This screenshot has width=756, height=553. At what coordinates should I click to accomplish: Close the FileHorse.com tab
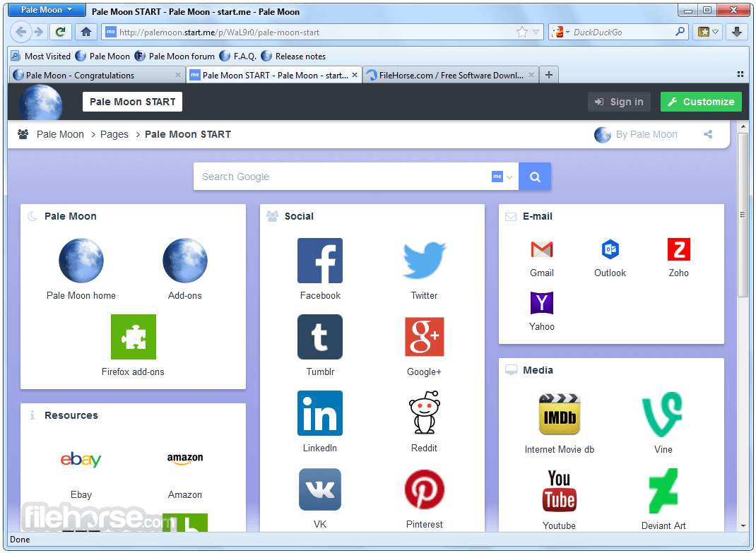[x=531, y=75]
